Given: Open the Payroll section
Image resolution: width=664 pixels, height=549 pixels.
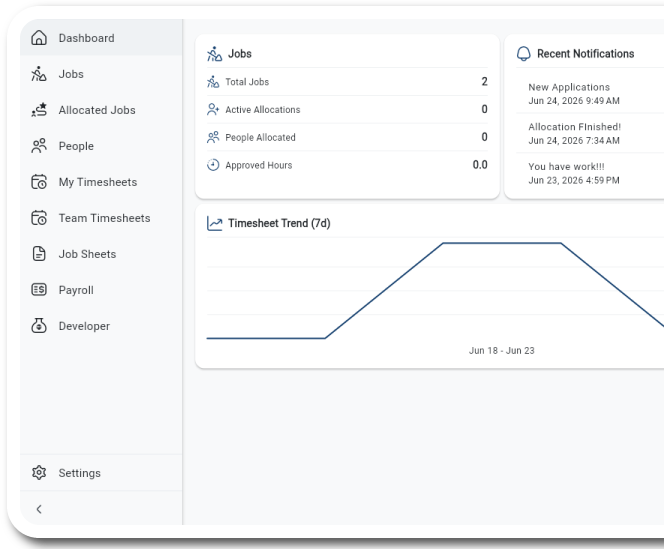Looking at the screenshot, I should click(x=101, y=290).
